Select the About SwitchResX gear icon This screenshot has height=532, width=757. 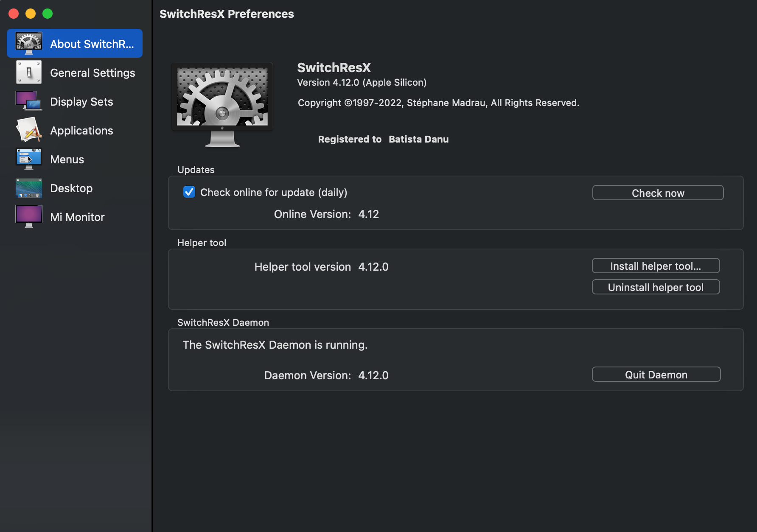coord(28,43)
